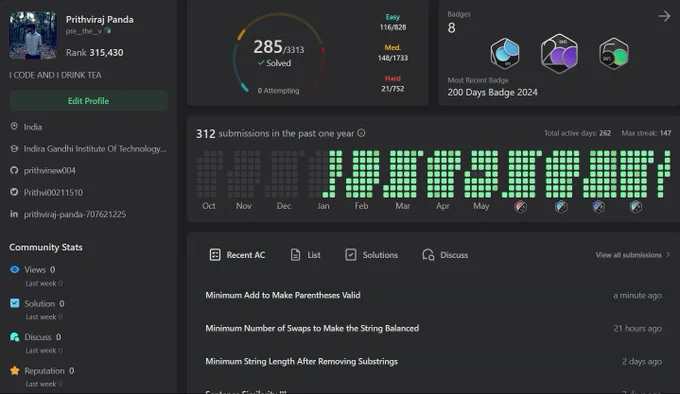Open Minimum String Length After Removing Substrings
Screen dimensions: 680x394
301,361
